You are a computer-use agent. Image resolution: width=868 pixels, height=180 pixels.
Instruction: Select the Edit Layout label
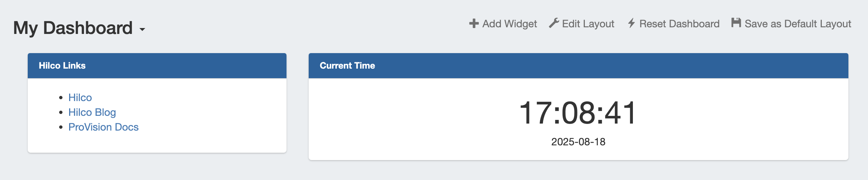(588, 24)
